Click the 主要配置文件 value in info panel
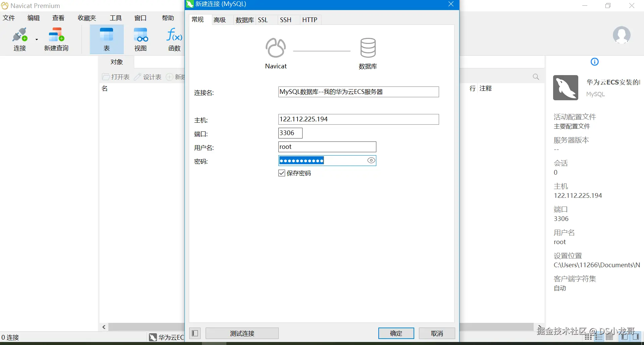The width and height of the screenshot is (644, 345). coord(572,126)
